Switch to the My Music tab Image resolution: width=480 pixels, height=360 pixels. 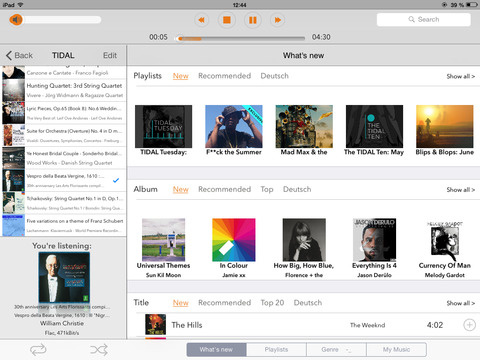point(396,350)
